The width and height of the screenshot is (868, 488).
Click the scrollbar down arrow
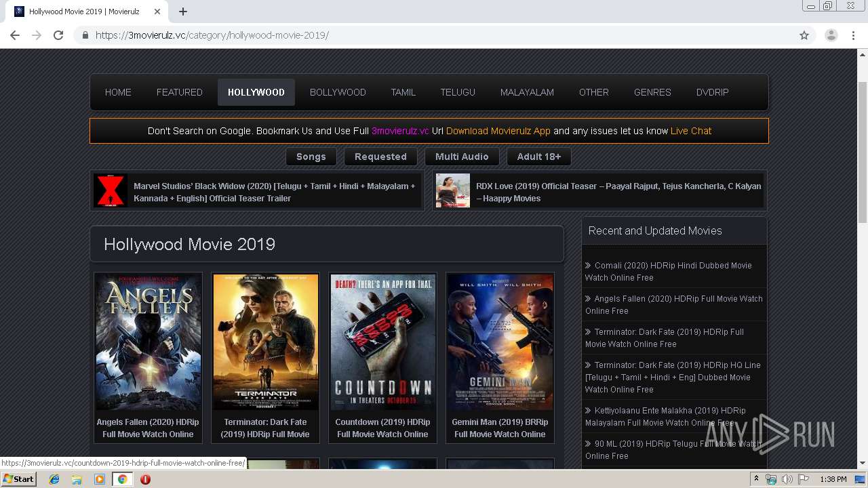[x=862, y=463]
